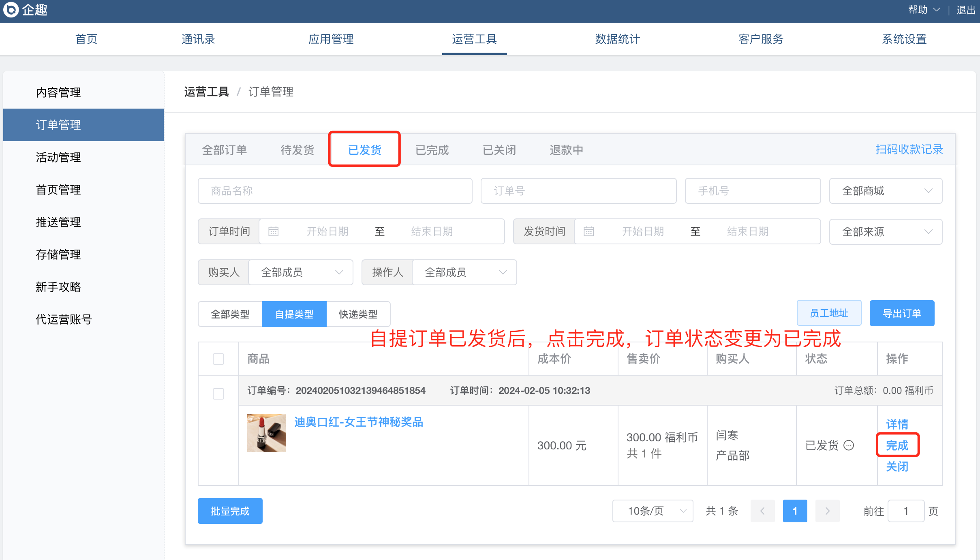Screen dimensions: 980x560
Task: Click the 企趣 logo icon
Action: pyautogui.click(x=11, y=10)
